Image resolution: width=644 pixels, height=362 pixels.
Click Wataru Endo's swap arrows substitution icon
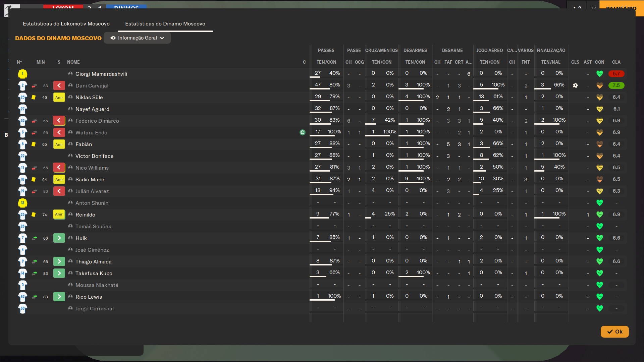[x=34, y=133]
